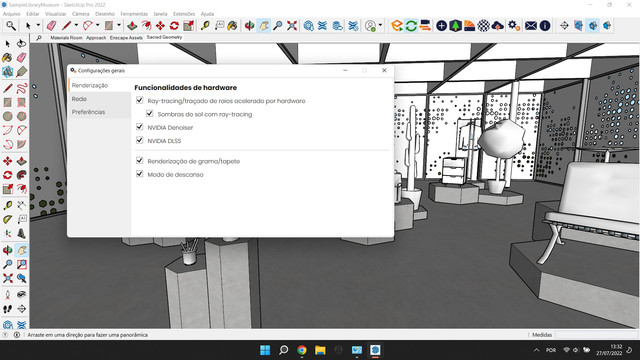Viewport: 640px width, 360px height.
Task: Open 3D Warehouse from the top toolbar
Action: (x=309, y=26)
